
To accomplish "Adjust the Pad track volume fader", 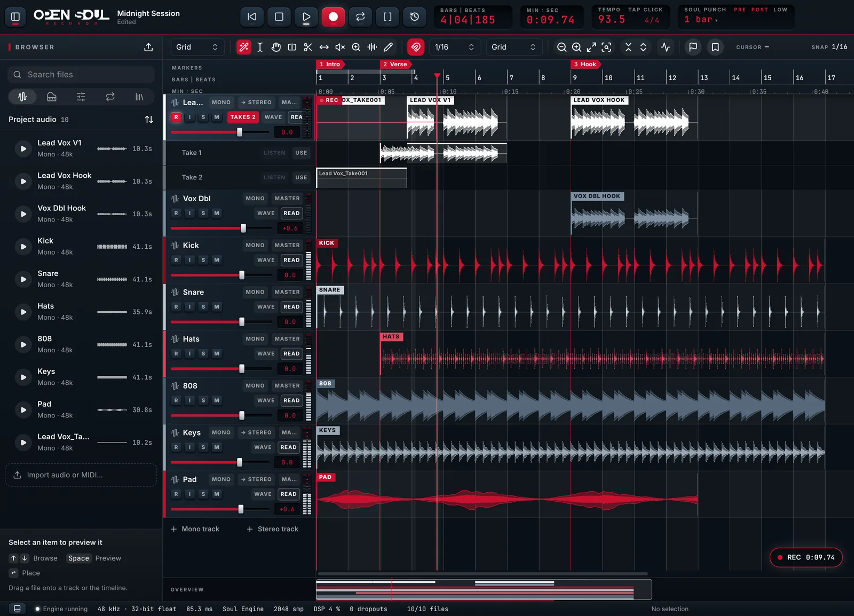I will [x=241, y=509].
